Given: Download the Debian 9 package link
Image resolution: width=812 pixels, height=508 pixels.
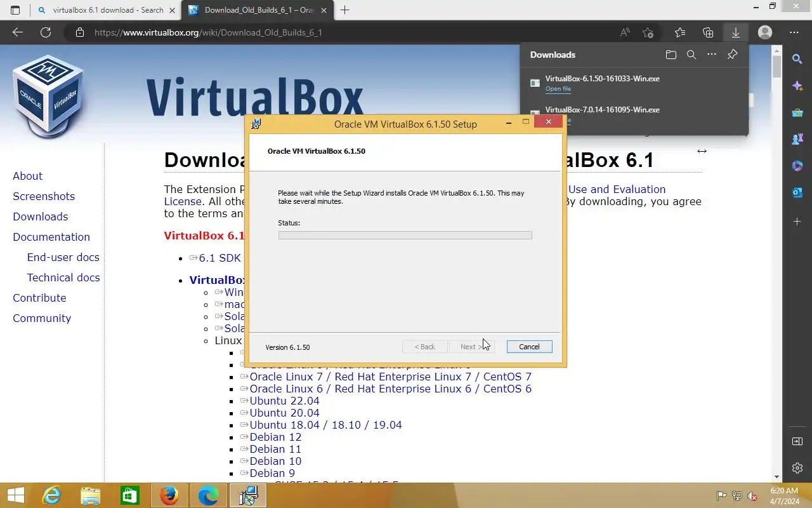Looking at the screenshot, I should [x=272, y=473].
